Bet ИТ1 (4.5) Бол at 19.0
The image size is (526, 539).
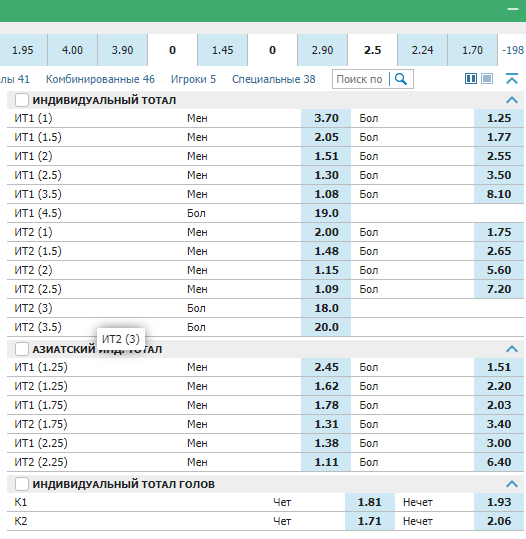326,213
